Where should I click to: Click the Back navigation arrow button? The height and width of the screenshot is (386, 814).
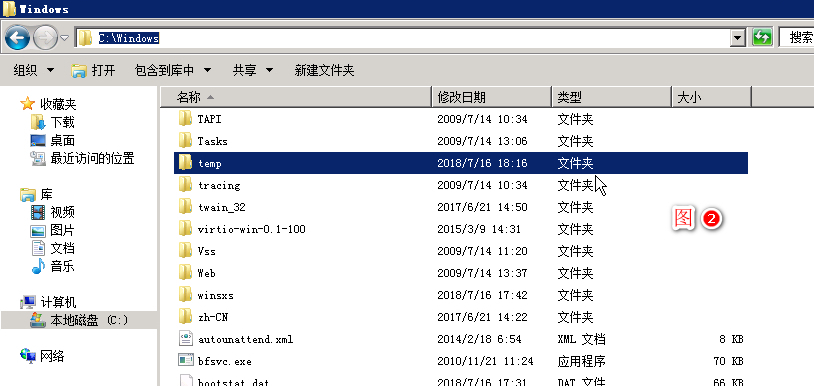click(x=17, y=38)
